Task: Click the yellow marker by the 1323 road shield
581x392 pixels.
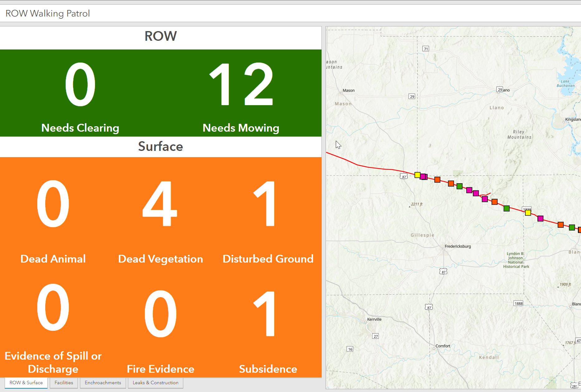Action: [x=528, y=213]
